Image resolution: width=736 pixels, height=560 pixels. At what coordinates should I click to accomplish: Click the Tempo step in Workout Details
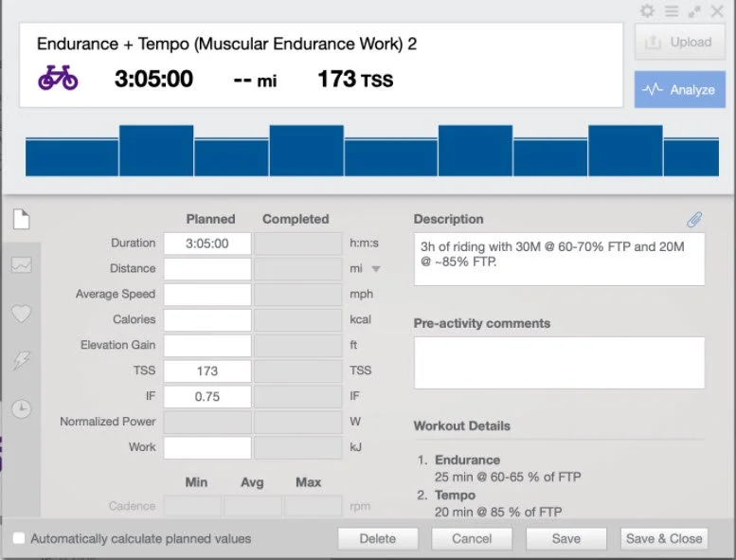click(455, 496)
